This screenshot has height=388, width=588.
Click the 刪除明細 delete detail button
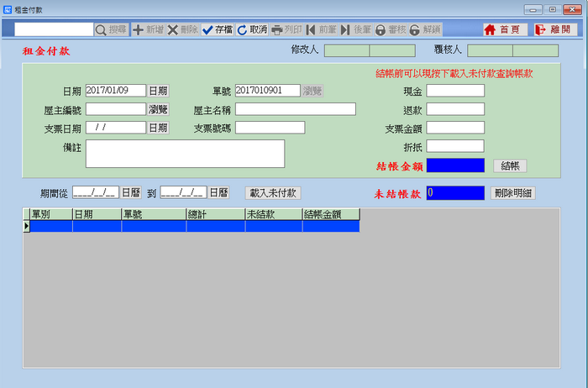[513, 193]
